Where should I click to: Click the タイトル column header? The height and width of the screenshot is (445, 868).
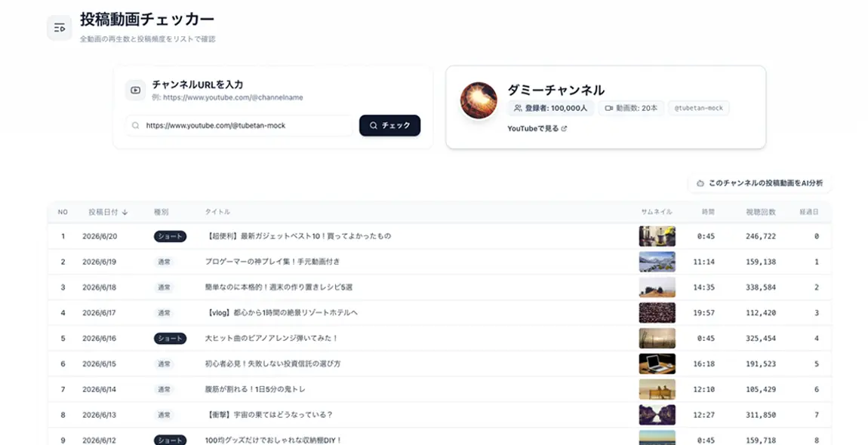(217, 212)
